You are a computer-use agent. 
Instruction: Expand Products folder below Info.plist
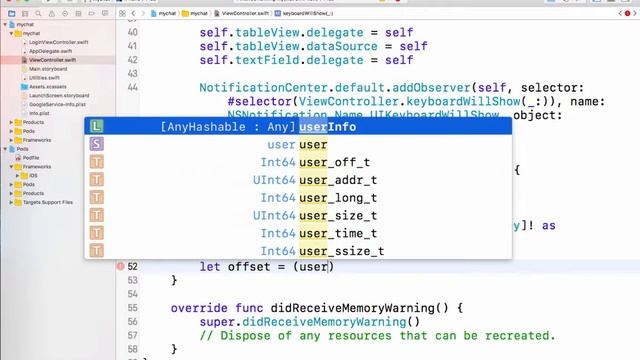pyautogui.click(x=11, y=122)
